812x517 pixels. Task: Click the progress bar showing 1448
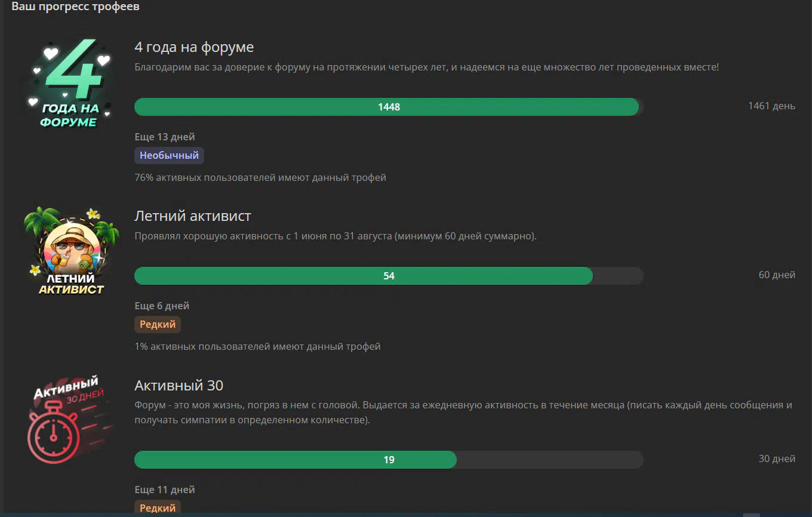point(389,107)
